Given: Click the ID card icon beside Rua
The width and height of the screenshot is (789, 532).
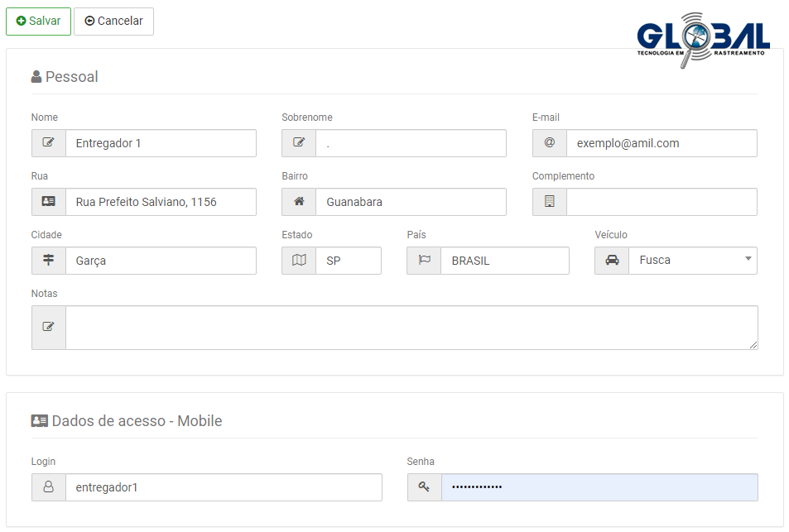Looking at the screenshot, I should (48, 202).
